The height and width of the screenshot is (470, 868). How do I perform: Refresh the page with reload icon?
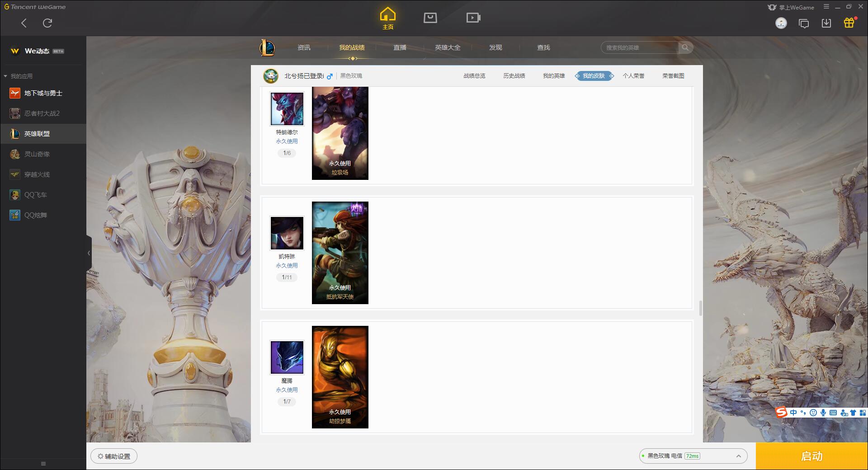pyautogui.click(x=47, y=23)
